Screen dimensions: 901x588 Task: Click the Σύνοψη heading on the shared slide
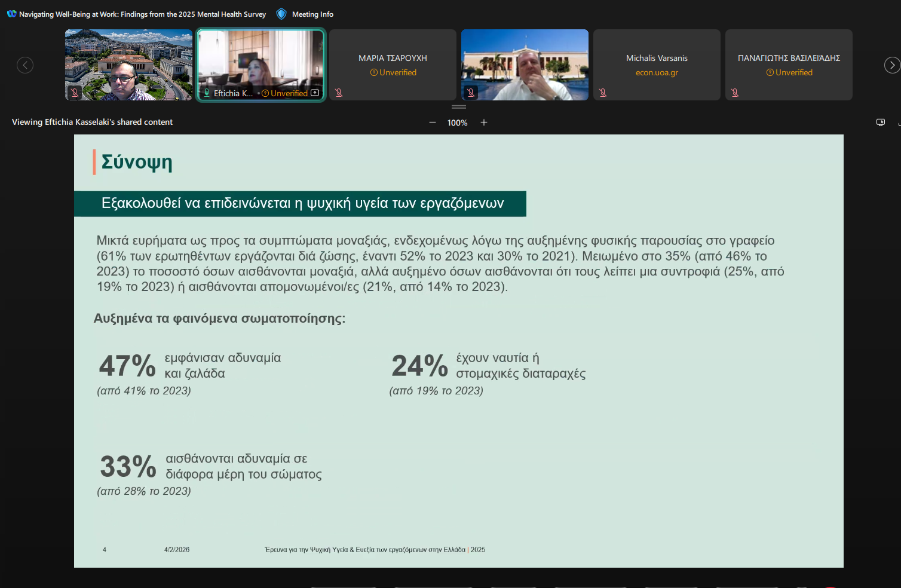click(137, 161)
